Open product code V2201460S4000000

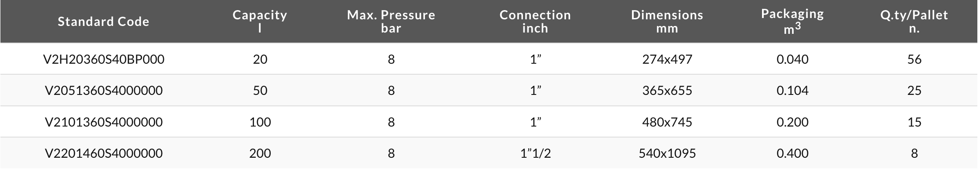pos(104,153)
